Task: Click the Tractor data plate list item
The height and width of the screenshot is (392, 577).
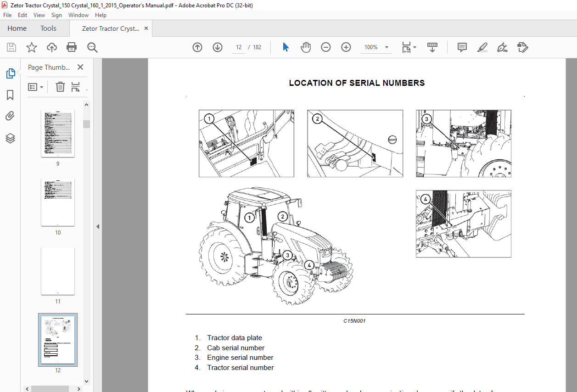Action: point(235,338)
